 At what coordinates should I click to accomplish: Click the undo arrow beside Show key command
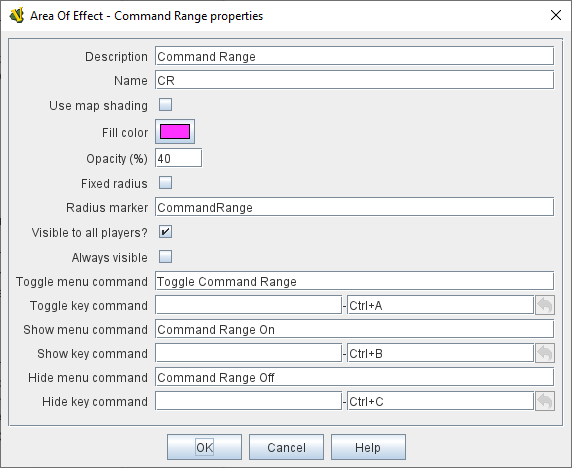[545, 353]
